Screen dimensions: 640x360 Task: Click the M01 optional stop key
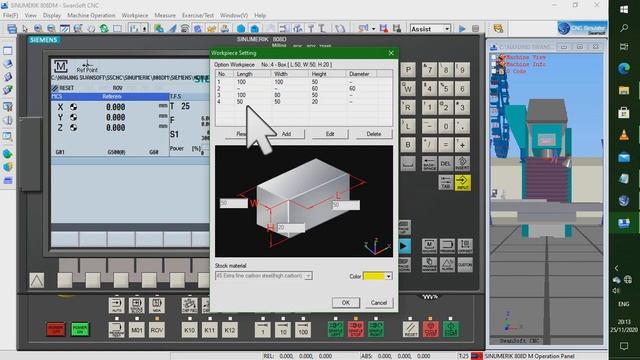(136, 329)
